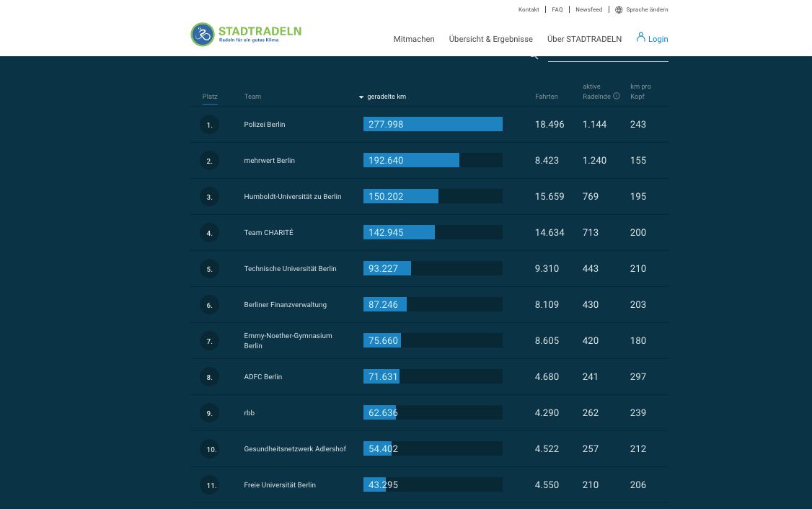The image size is (812, 509).
Task: Open the Mitmachen menu
Action: click(x=414, y=39)
